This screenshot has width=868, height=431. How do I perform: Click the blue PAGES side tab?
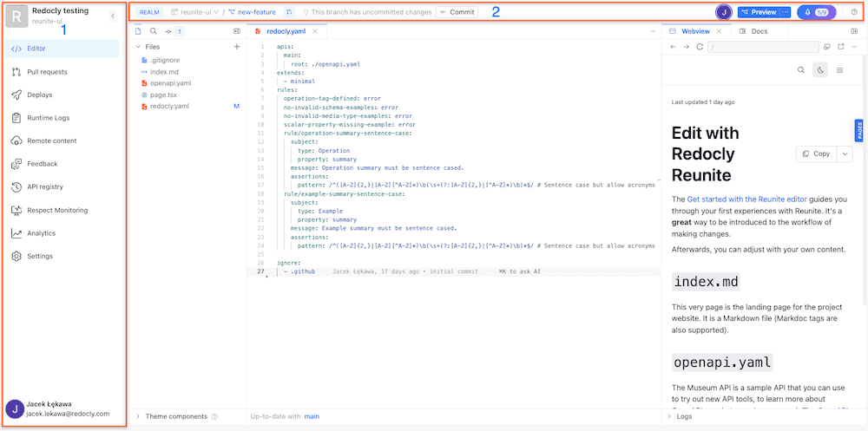click(859, 131)
